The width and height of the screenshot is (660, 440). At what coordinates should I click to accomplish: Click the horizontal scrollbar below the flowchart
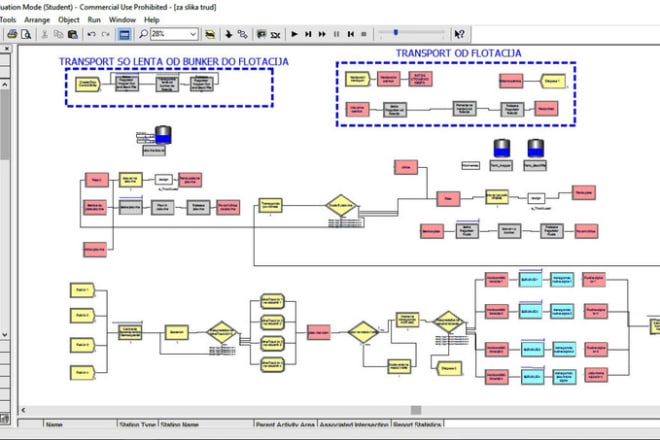[330, 411]
